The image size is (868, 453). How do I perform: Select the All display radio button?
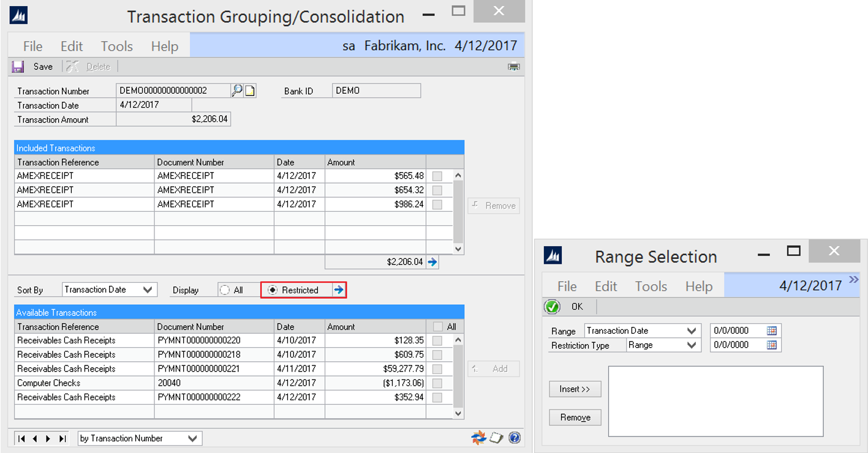tap(225, 290)
